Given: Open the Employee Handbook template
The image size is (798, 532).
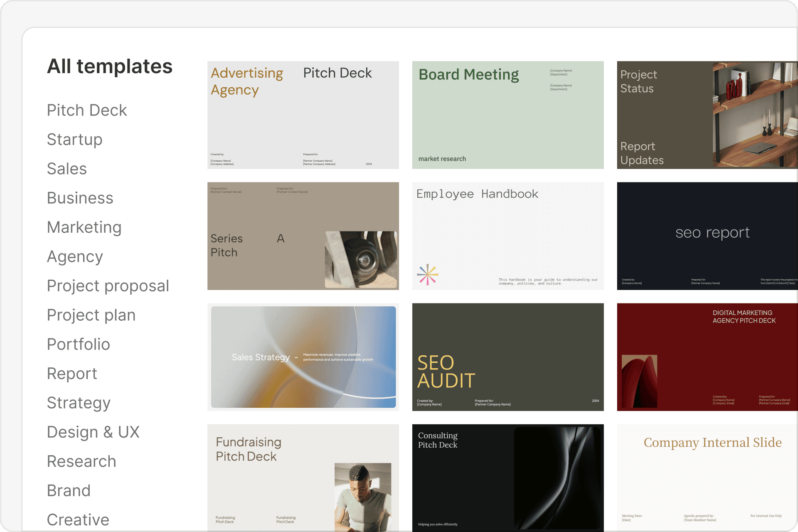Looking at the screenshot, I should (507, 236).
